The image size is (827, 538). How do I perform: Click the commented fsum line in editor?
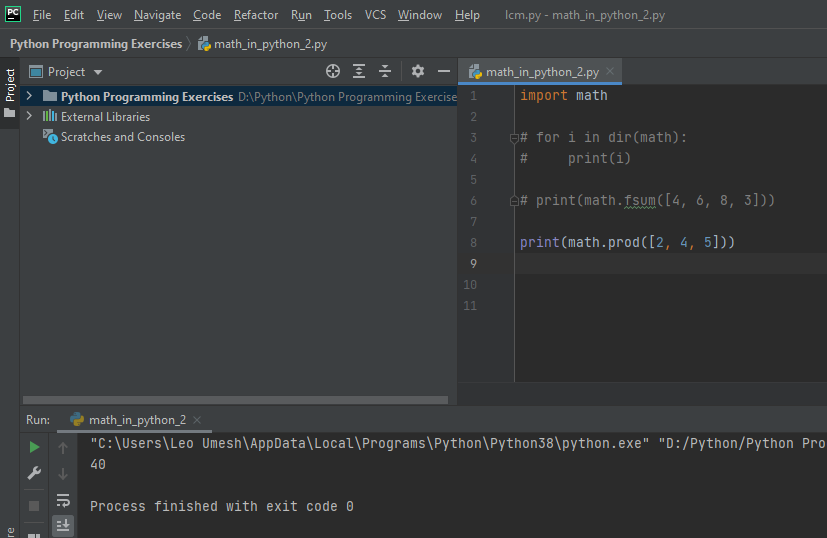(647, 200)
